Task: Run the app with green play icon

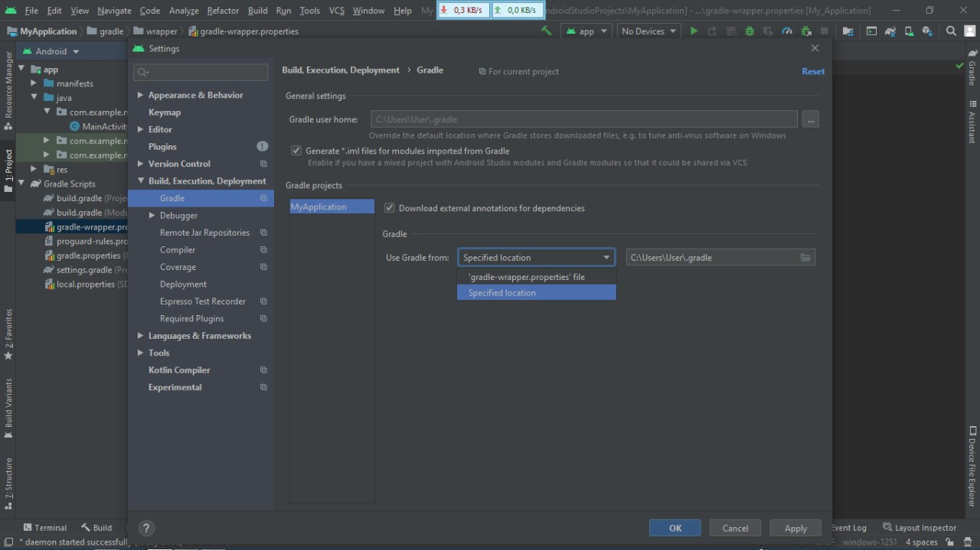Action: tap(694, 31)
